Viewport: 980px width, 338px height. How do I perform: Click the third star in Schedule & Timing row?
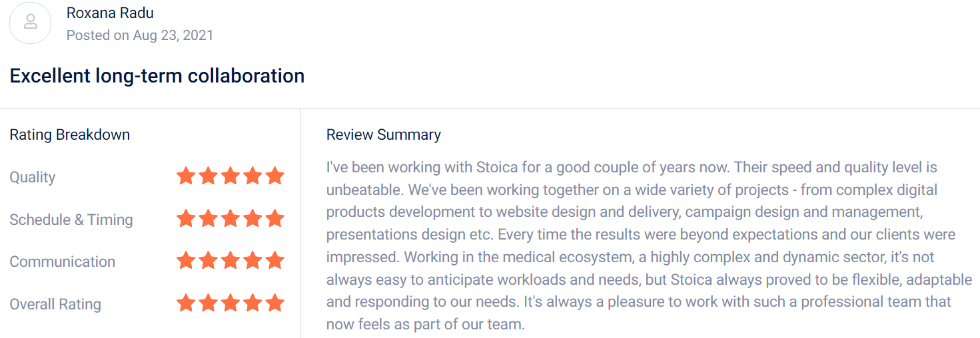[231, 218]
